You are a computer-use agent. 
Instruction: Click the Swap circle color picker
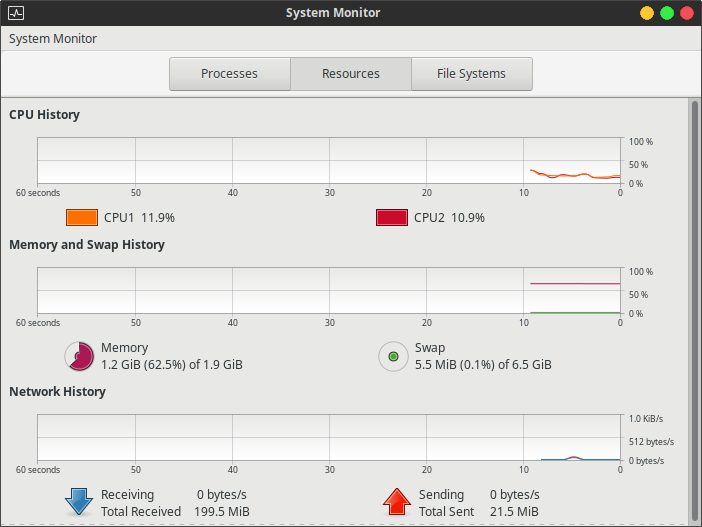coord(393,356)
